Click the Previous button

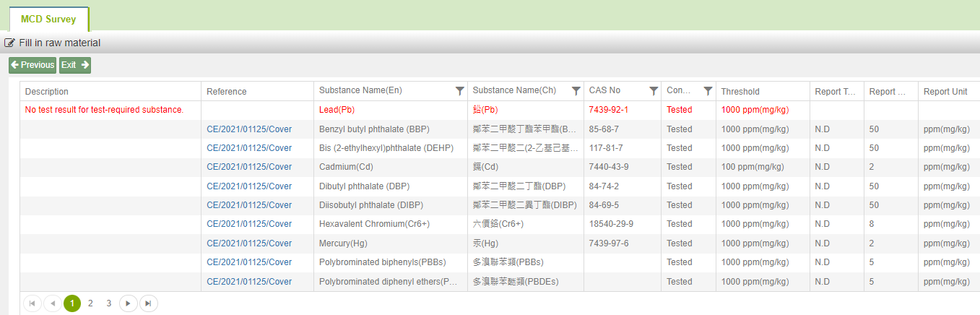(32, 65)
